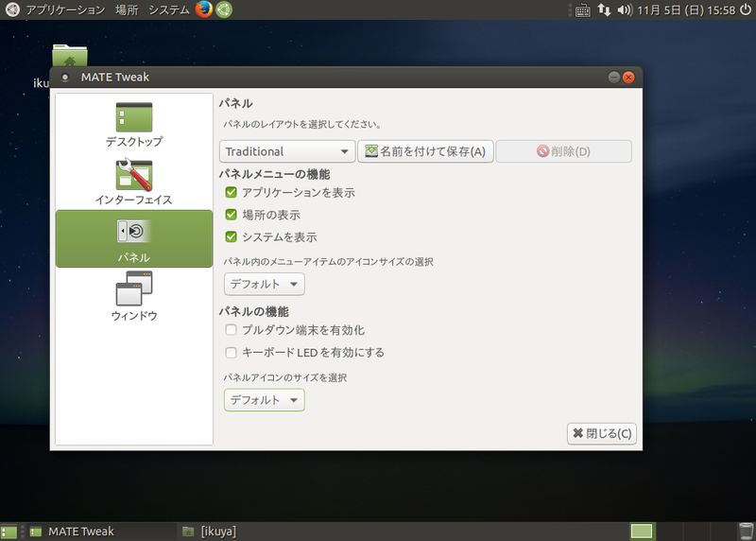The image size is (756, 541).
Task: Click the MATE menu logo at top left
Action: tap(12, 9)
